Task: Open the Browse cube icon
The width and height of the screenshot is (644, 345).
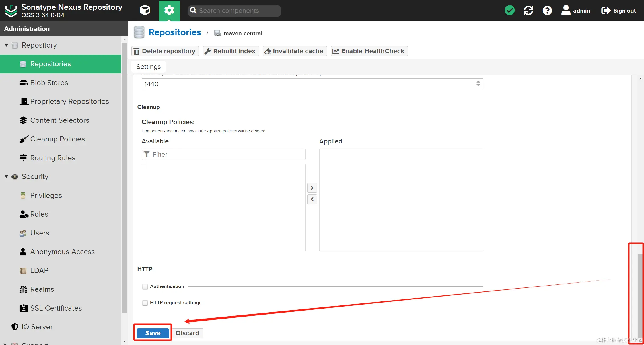Action: pyautogui.click(x=145, y=11)
